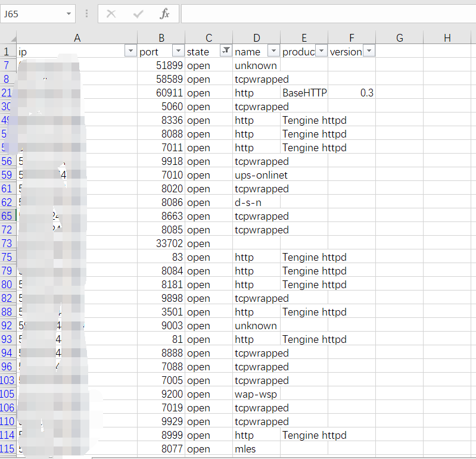Click the name header cell
The image size is (476, 459).
pyautogui.click(x=257, y=51)
